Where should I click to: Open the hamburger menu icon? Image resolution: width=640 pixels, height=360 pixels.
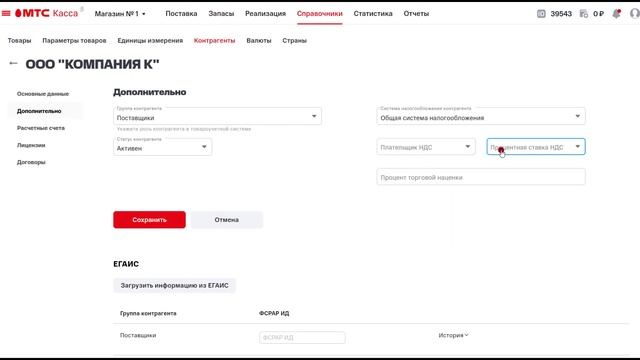pyautogui.click(x=6, y=13)
